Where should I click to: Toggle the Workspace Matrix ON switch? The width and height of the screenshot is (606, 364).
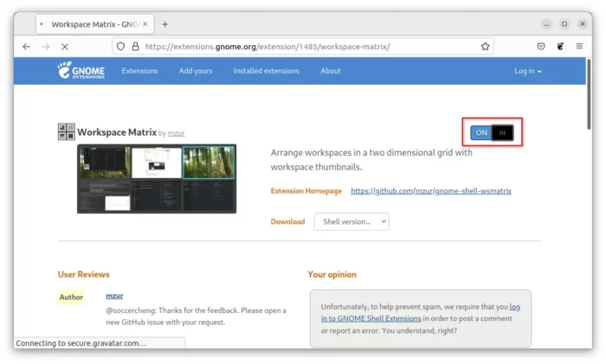tap(492, 132)
